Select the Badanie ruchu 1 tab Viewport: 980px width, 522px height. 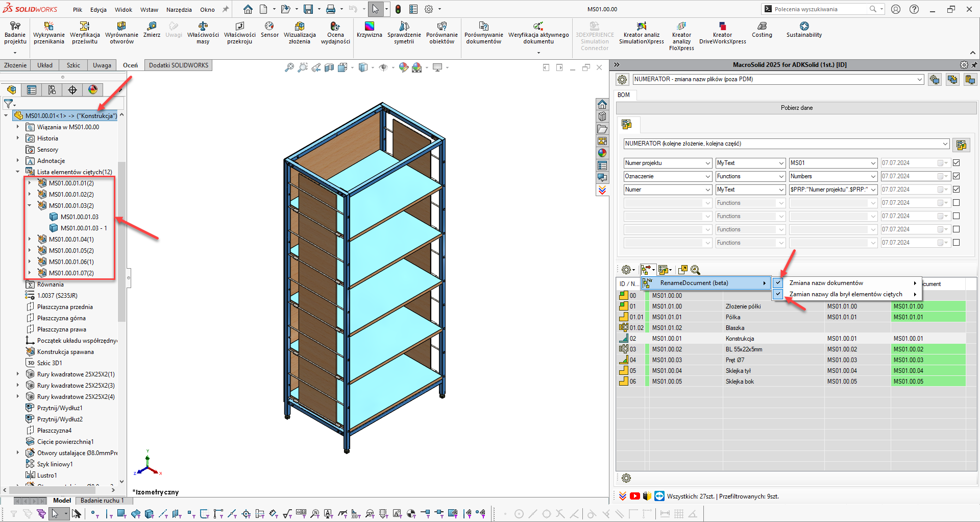coord(102,501)
